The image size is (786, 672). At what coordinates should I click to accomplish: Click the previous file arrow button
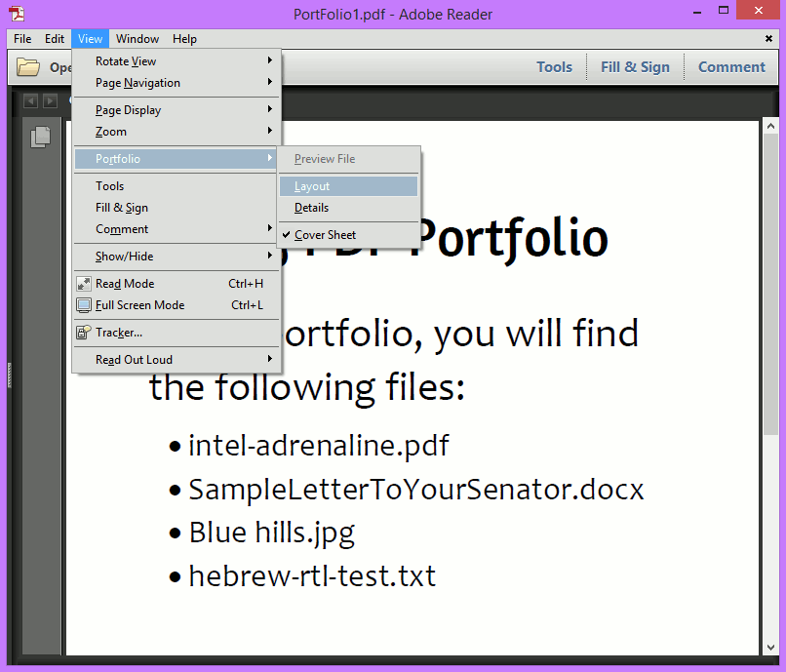point(30,101)
